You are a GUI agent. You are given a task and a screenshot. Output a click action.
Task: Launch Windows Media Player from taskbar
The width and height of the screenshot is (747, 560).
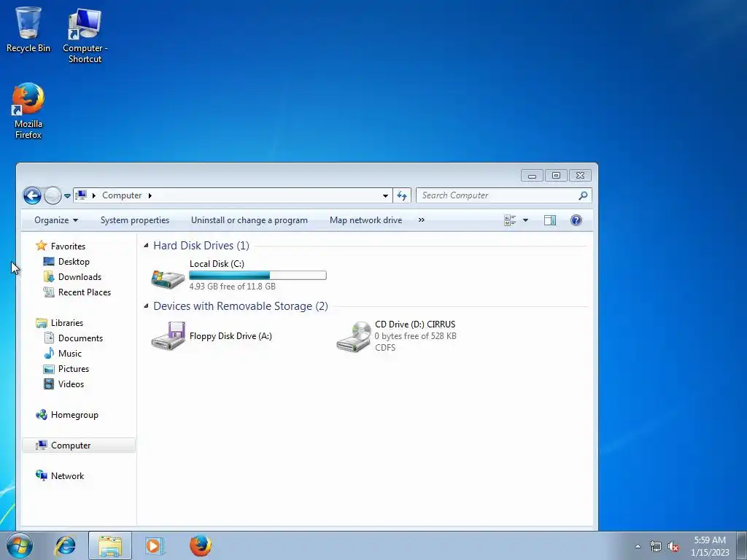point(155,545)
